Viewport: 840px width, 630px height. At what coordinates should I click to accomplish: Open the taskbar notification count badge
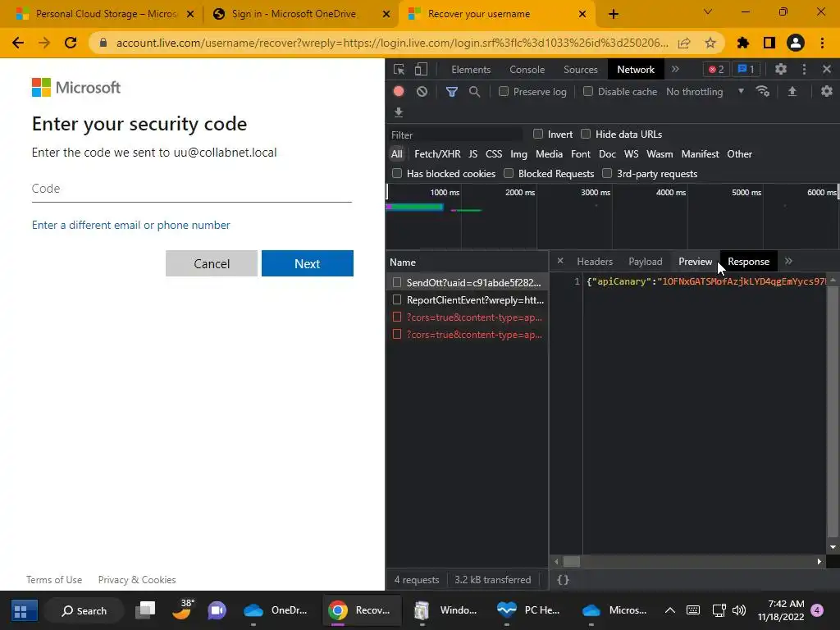(x=817, y=610)
